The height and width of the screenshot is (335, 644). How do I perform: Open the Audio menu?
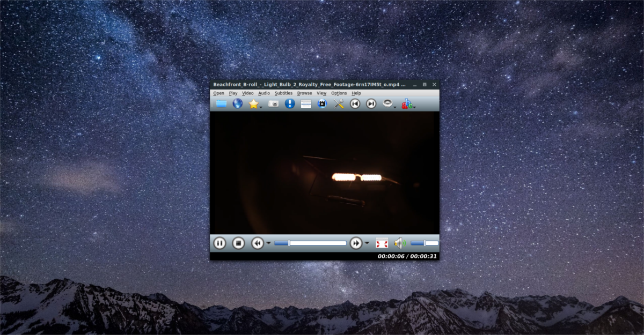(x=264, y=93)
